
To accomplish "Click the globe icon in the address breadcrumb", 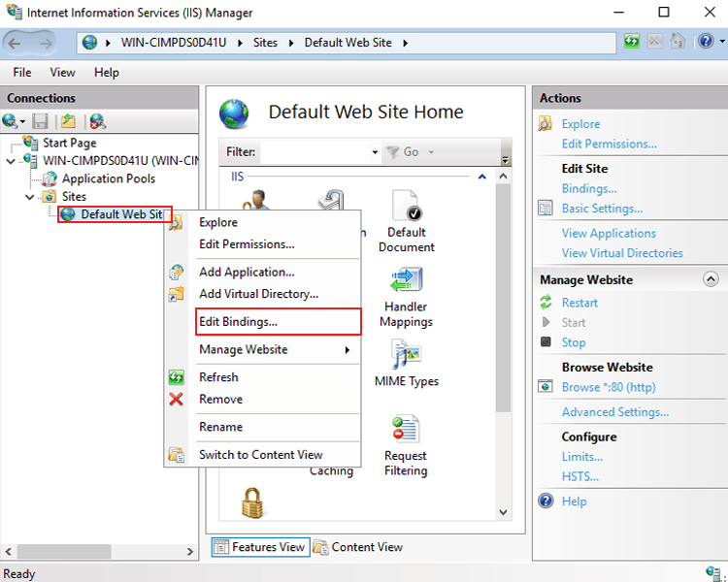I will click(x=89, y=43).
